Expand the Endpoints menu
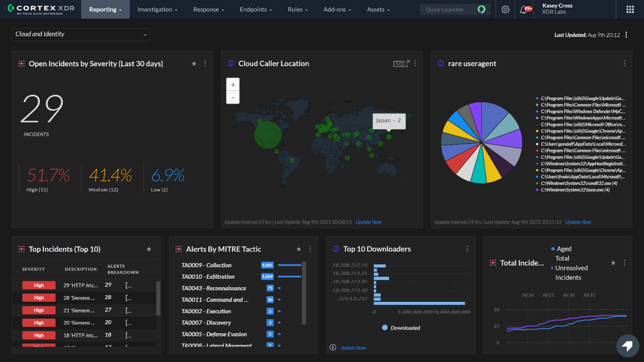The width and height of the screenshot is (644, 362). point(256,9)
